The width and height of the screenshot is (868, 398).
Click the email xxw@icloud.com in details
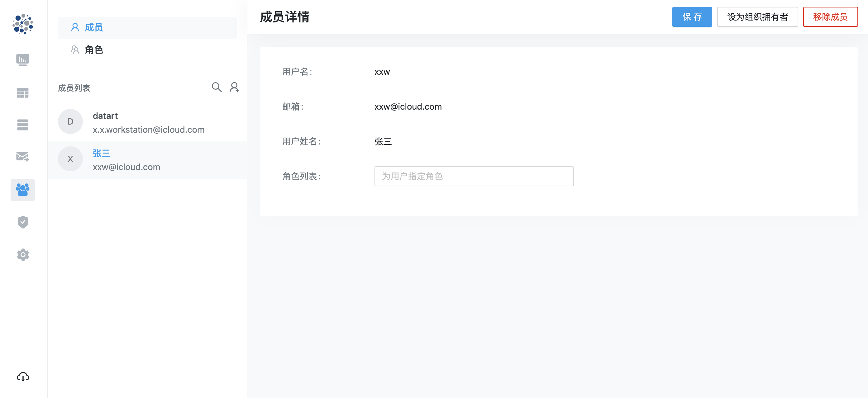click(408, 107)
